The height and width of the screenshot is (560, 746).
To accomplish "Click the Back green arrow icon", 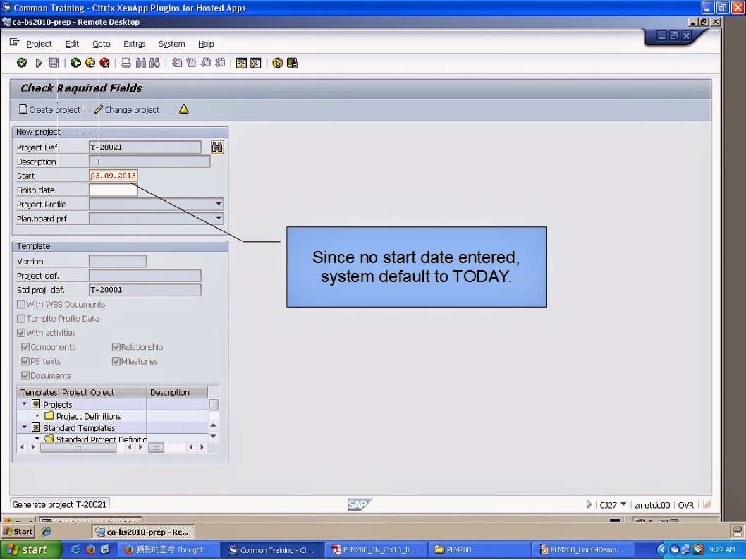I will click(75, 63).
